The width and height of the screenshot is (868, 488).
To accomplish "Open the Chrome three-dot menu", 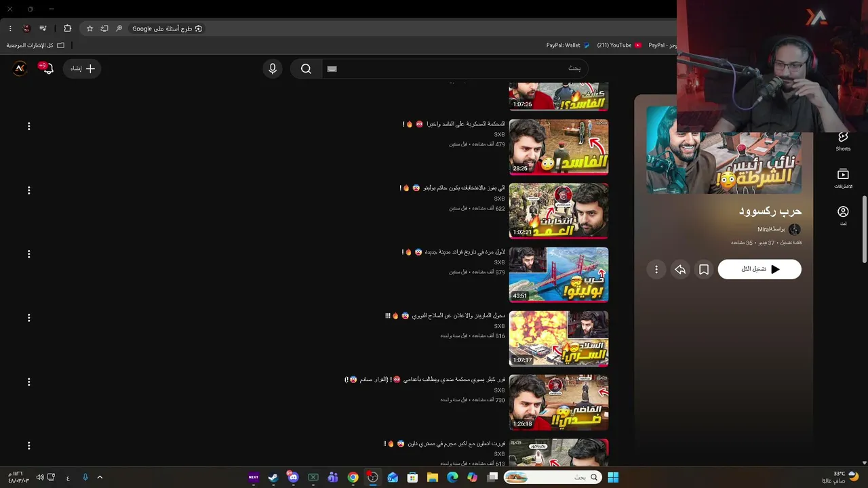I will coord(10,28).
